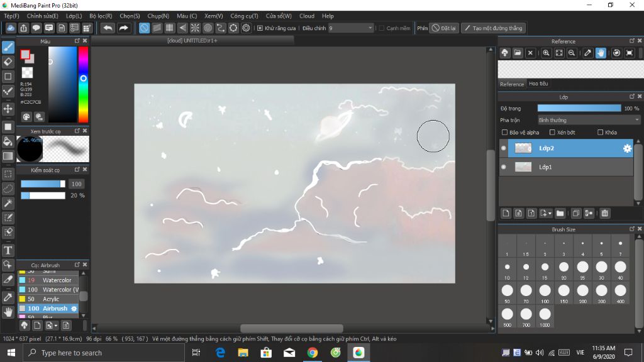Viewport: 644px width, 362px height.
Task: Open the Tệp(F) menu
Action: point(11,16)
